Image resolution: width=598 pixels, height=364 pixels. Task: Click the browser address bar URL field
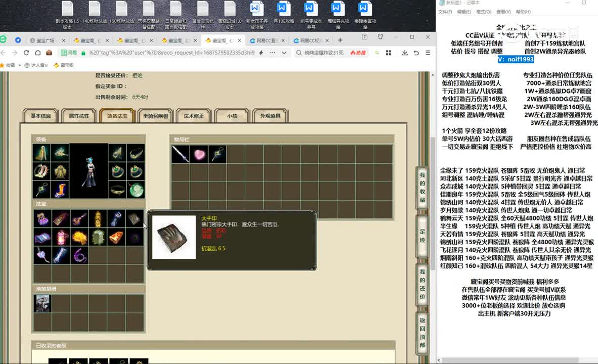(x=172, y=53)
